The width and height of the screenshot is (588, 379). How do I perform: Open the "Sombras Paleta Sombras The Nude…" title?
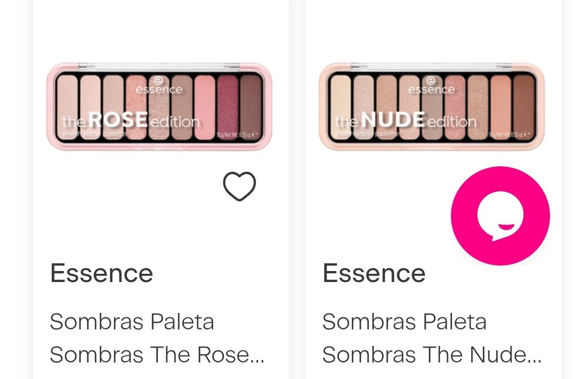coord(432,338)
